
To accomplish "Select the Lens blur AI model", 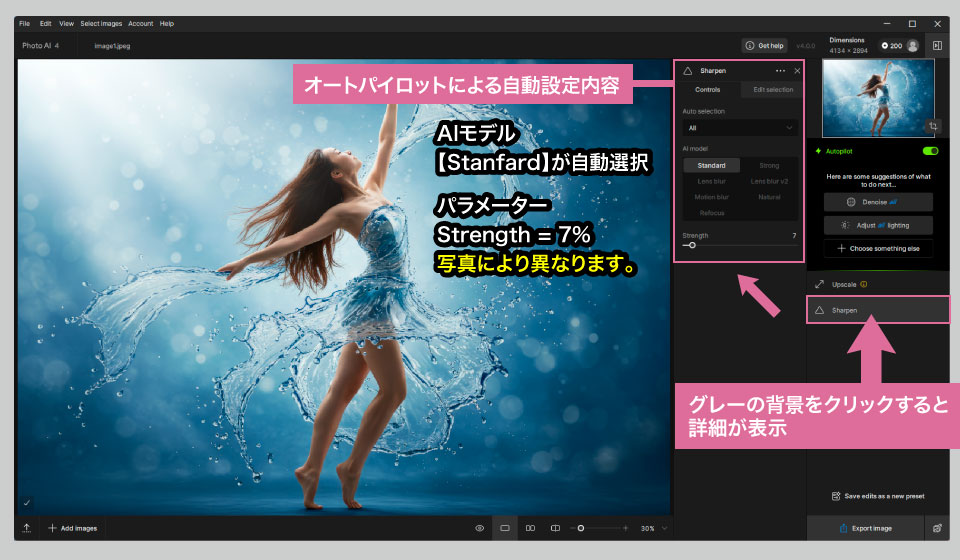I will (x=711, y=182).
